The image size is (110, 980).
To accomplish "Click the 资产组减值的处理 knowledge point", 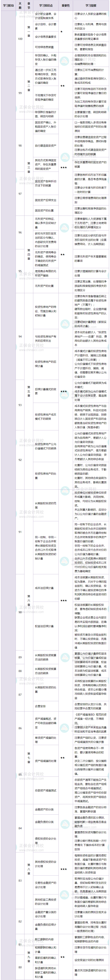I will (x=46, y=761).
